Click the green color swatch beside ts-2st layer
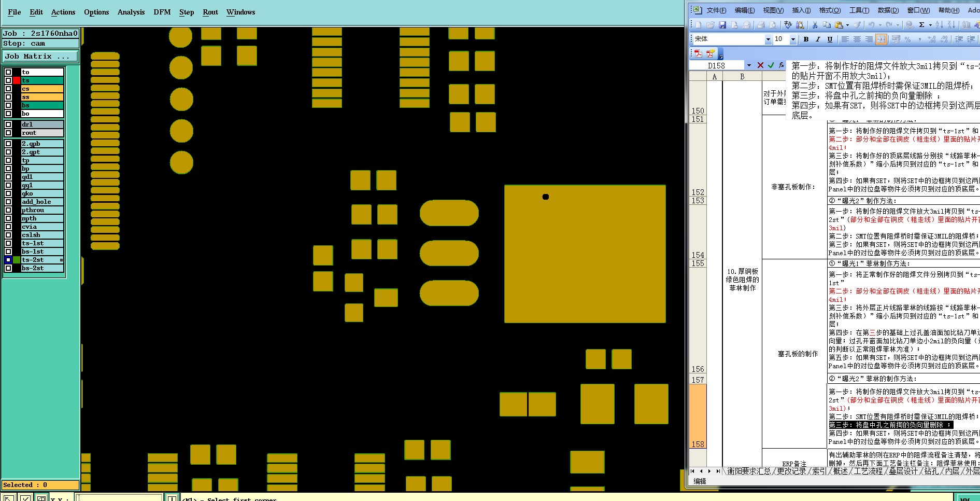This screenshot has width=980, height=501. pyautogui.click(x=17, y=260)
